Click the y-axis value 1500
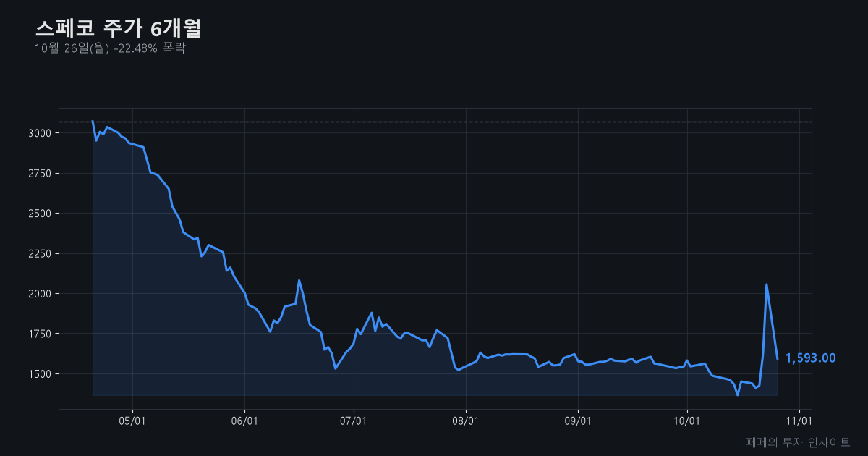Screen dimensions: 868x456 click(x=39, y=374)
